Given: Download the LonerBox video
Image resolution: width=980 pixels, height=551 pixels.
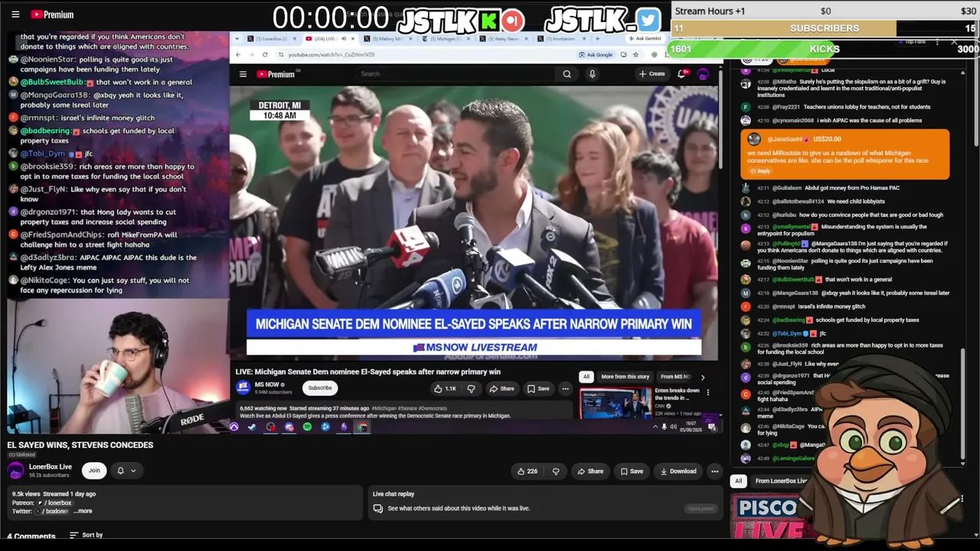Looking at the screenshot, I should 678,471.
